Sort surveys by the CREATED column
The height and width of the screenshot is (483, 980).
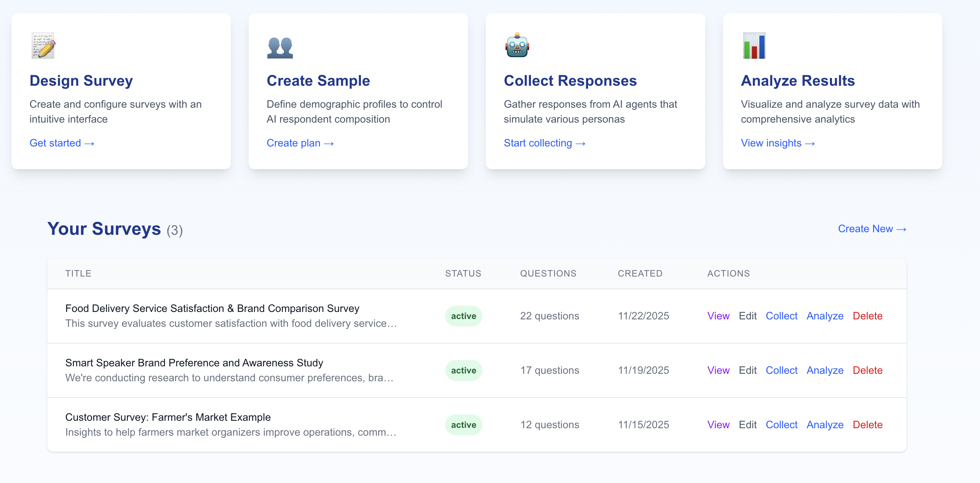point(640,273)
